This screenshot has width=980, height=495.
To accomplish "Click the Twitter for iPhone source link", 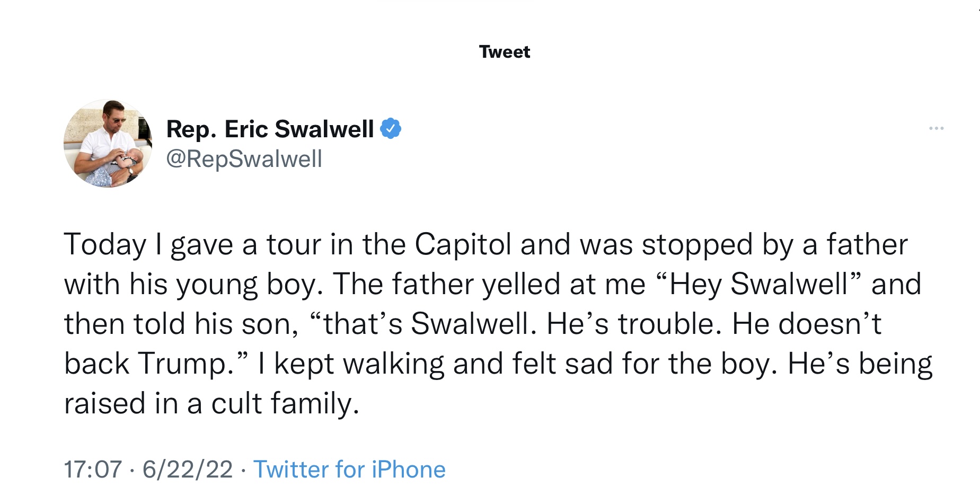I will click(x=349, y=470).
